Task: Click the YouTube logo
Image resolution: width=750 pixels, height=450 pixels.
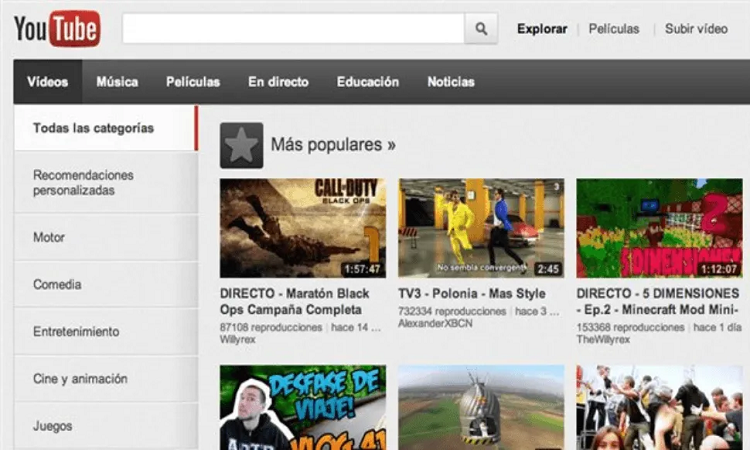Action: click(x=57, y=29)
